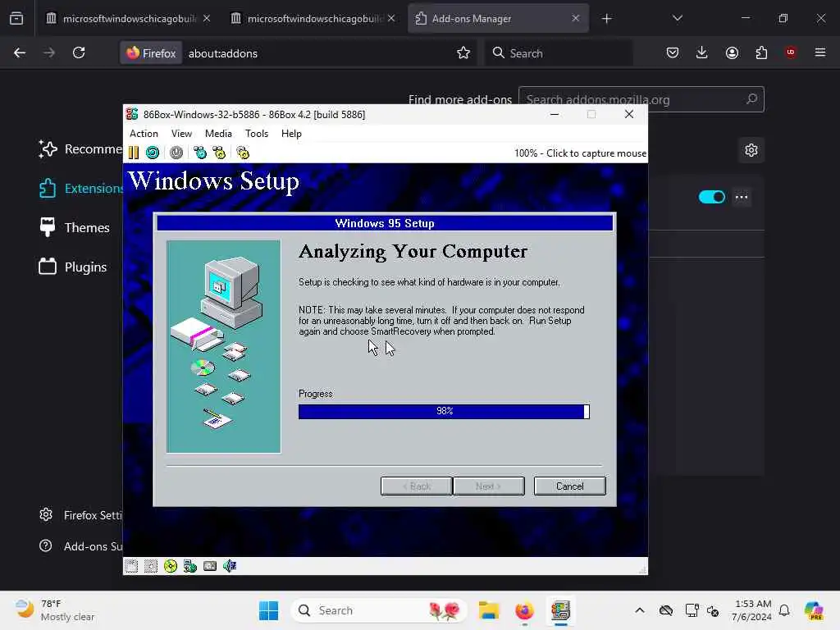Switch to second microsoftwindowschicagobuild tab
Image resolution: width=840 pixels, height=630 pixels.
[314, 18]
